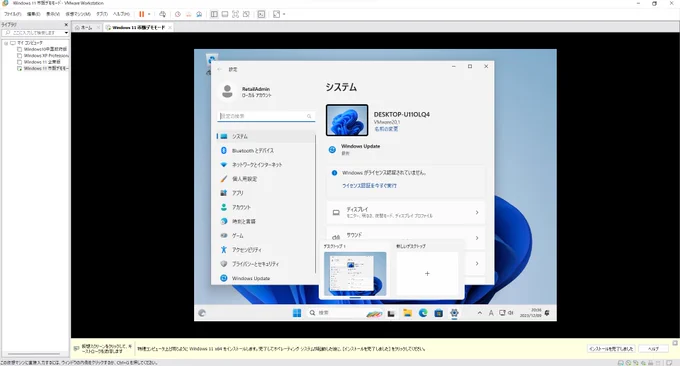The height and width of the screenshot is (366, 680).
Task: Open Bluetooth とデバイス settings
Action: coord(266,150)
